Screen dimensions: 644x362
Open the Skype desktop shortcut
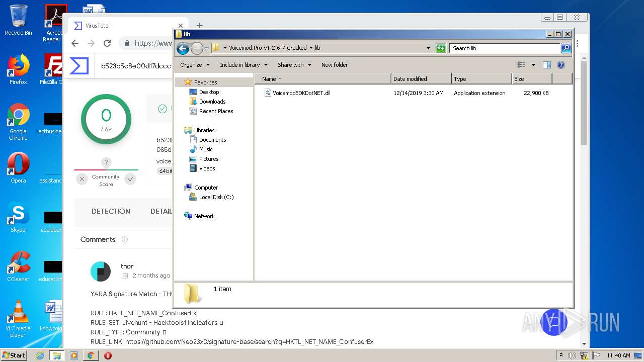18,217
